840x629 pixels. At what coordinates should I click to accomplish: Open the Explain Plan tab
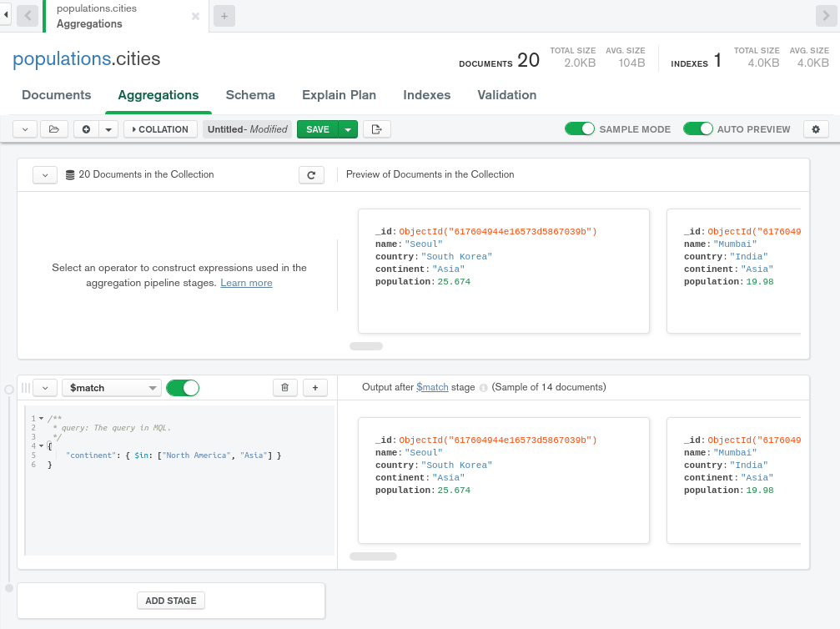point(339,95)
